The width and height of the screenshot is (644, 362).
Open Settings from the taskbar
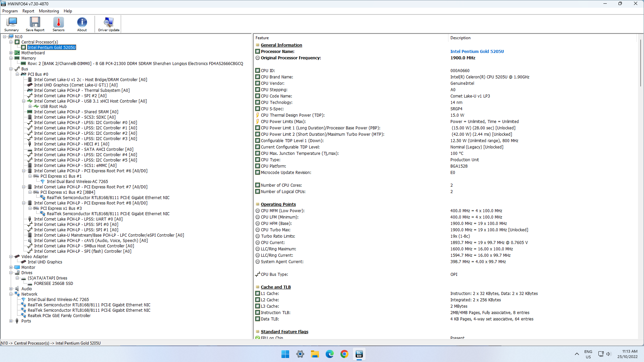pyautogui.click(x=300, y=354)
